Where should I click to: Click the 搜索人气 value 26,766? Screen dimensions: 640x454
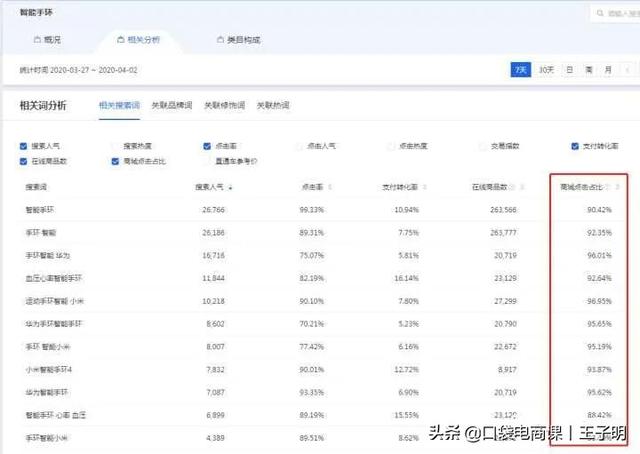point(213,210)
